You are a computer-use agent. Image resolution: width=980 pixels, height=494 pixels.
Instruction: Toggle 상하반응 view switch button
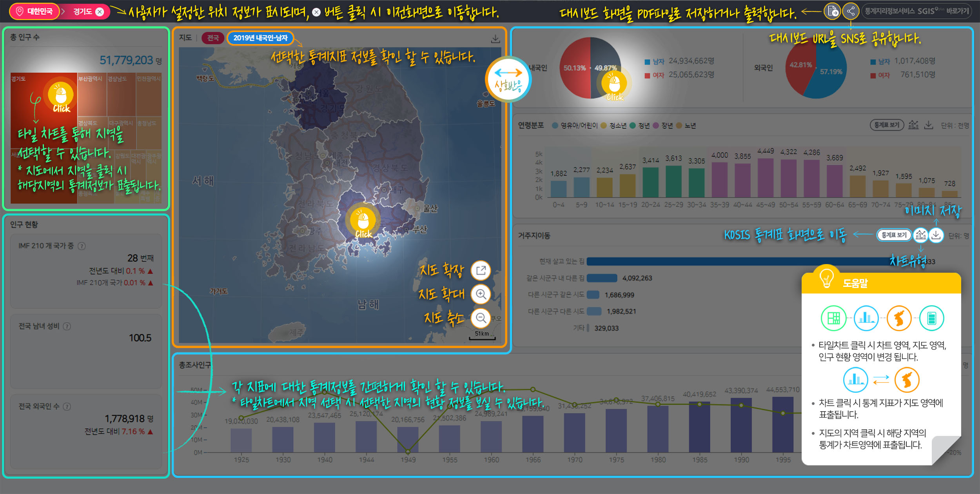click(508, 80)
